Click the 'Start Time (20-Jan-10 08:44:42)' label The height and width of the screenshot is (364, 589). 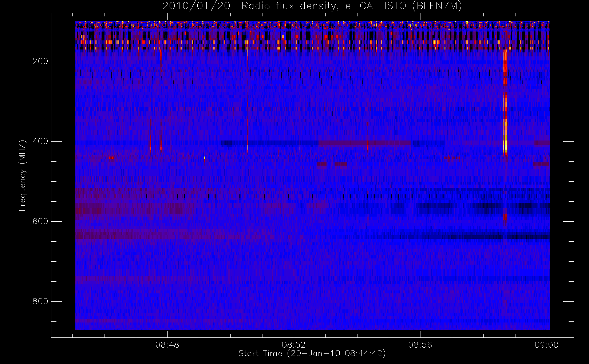click(312, 353)
